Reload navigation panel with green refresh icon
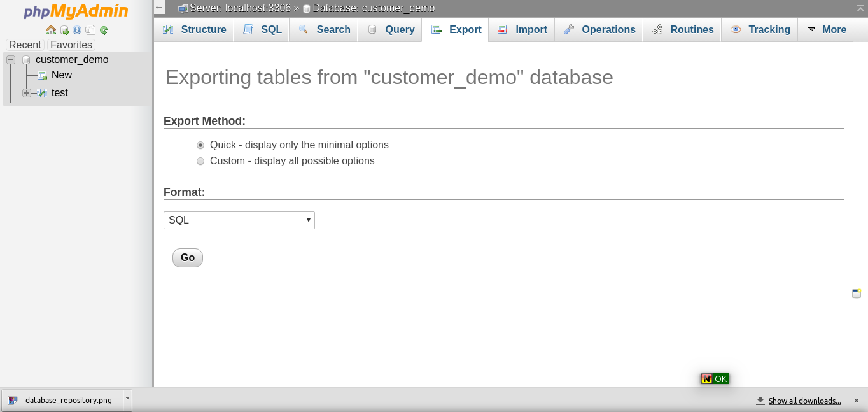868x412 pixels. (104, 30)
